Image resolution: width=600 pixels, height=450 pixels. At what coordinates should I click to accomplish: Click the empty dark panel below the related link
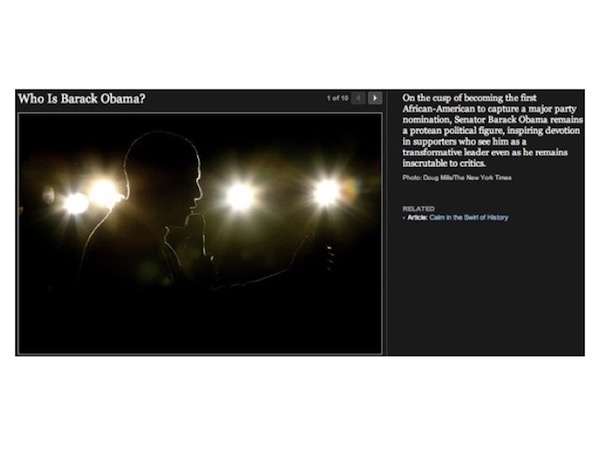pos(486,287)
